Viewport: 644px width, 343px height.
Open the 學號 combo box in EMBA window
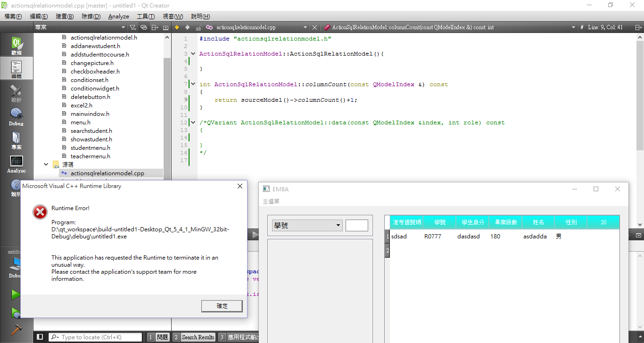[307, 226]
